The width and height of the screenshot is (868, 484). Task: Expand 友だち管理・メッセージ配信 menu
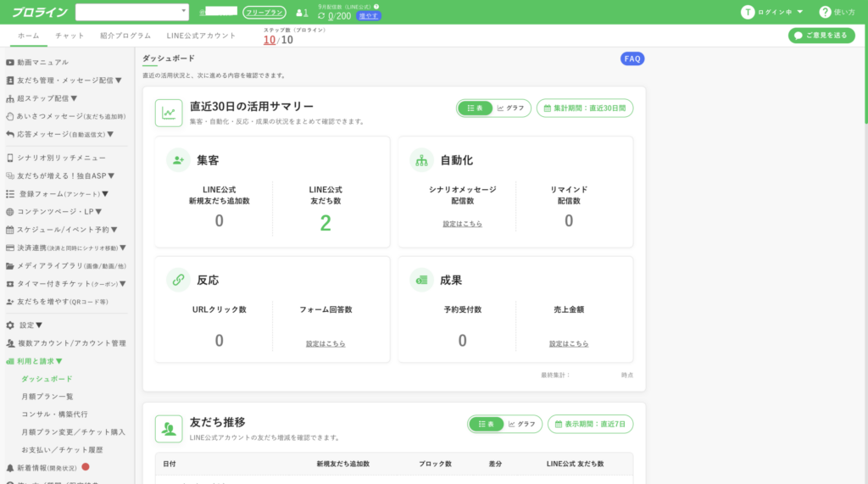pyautogui.click(x=64, y=81)
